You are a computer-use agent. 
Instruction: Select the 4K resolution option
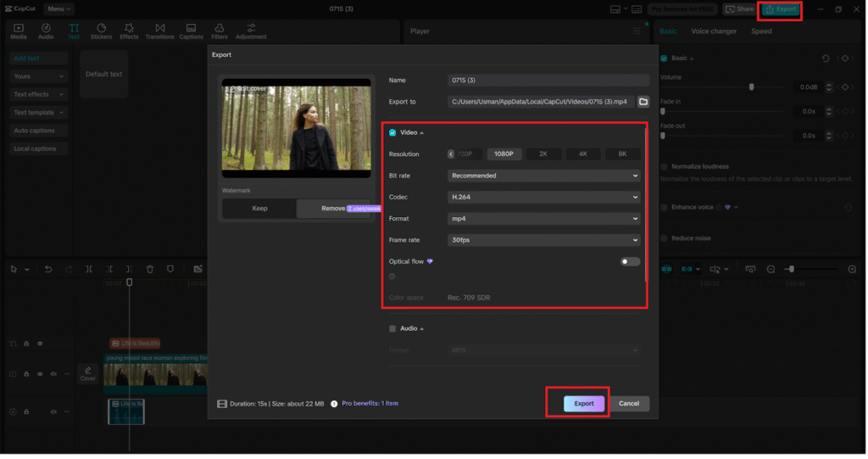tap(583, 154)
